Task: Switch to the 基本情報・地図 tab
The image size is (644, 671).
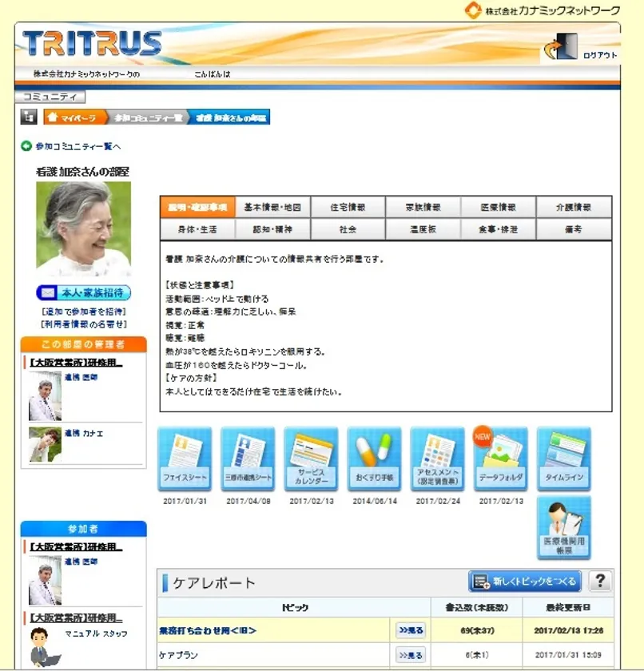Action: tap(272, 207)
